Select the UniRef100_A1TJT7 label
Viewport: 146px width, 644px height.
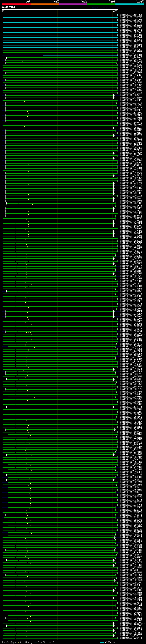point(131,342)
